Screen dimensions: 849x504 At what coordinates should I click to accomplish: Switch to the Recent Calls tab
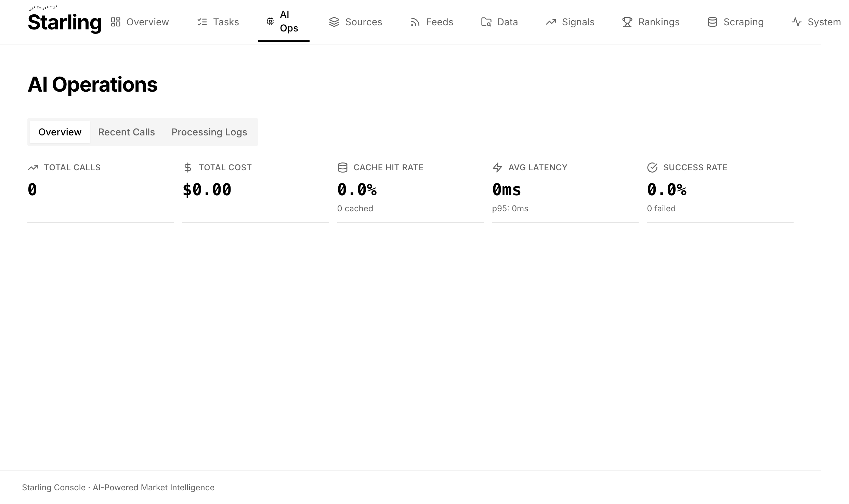[x=126, y=132]
